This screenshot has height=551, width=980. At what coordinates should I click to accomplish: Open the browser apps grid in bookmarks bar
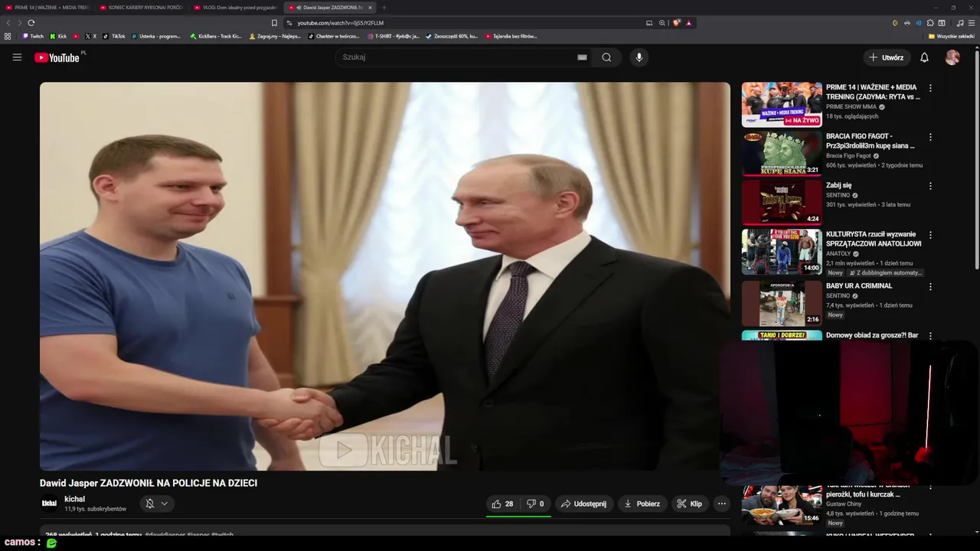[x=8, y=36]
